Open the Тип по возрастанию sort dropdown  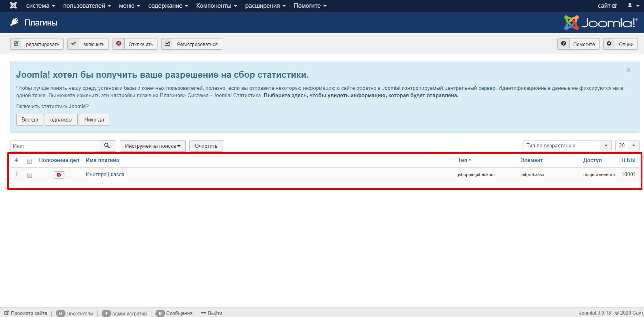point(567,146)
